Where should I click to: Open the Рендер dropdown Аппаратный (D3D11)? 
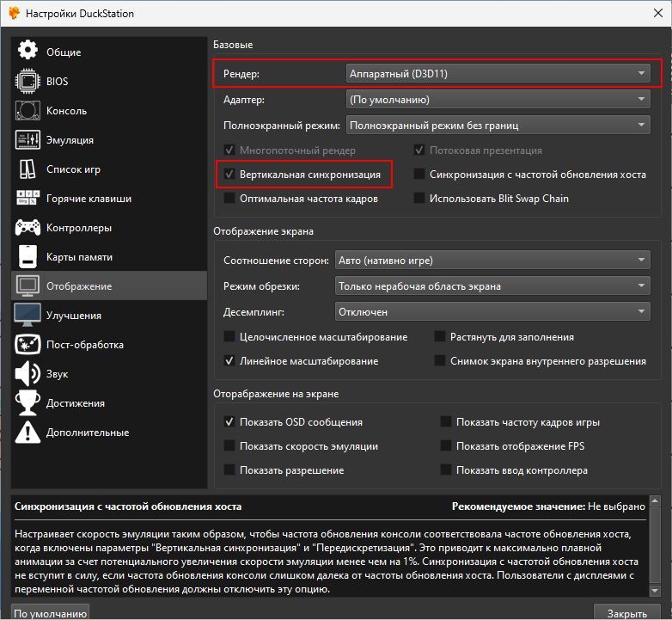pyautogui.click(x=498, y=73)
